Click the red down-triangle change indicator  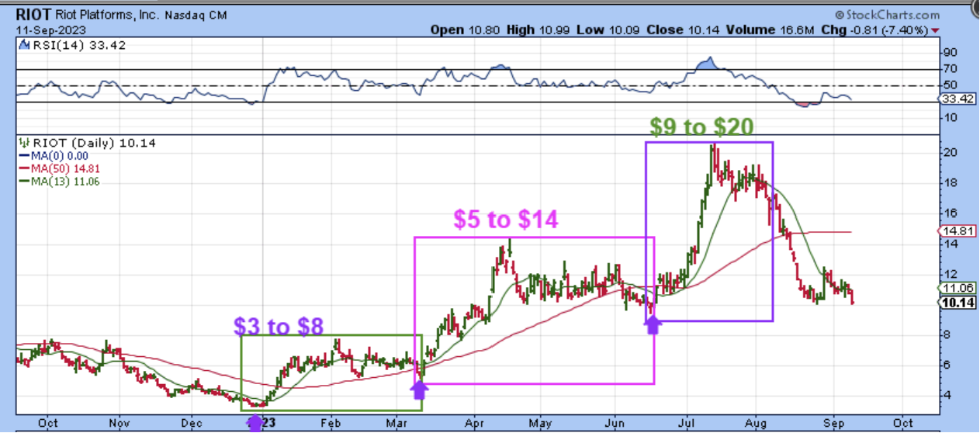click(934, 30)
